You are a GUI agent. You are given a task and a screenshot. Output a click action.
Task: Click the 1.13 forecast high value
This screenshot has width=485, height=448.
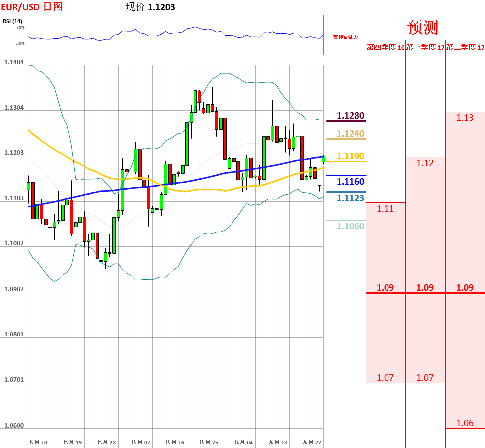point(465,118)
